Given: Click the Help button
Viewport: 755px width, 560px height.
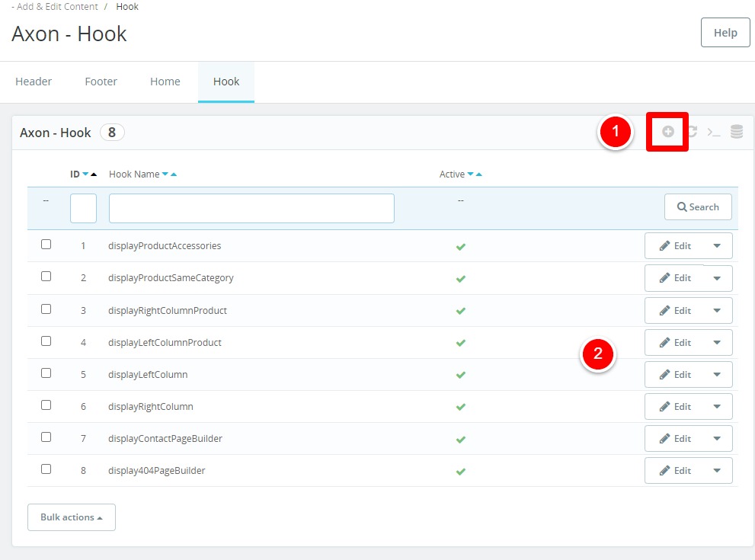Looking at the screenshot, I should (x=725, y=33).
